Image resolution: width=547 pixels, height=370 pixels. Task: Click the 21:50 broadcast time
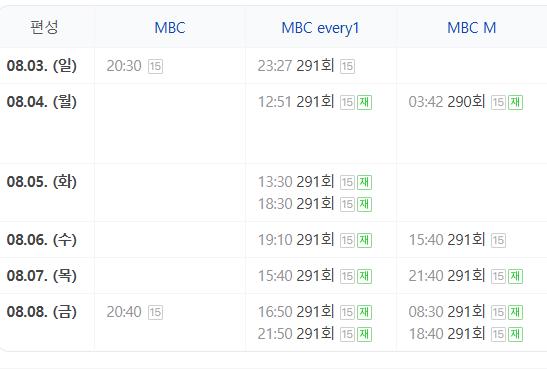[275, 334]
